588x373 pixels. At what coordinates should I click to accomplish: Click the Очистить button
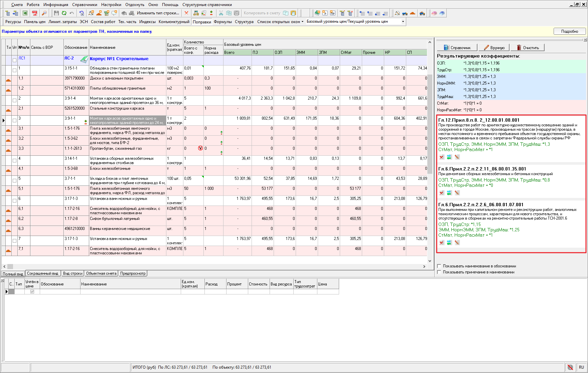pyautogui.click(x=528, y=48)
